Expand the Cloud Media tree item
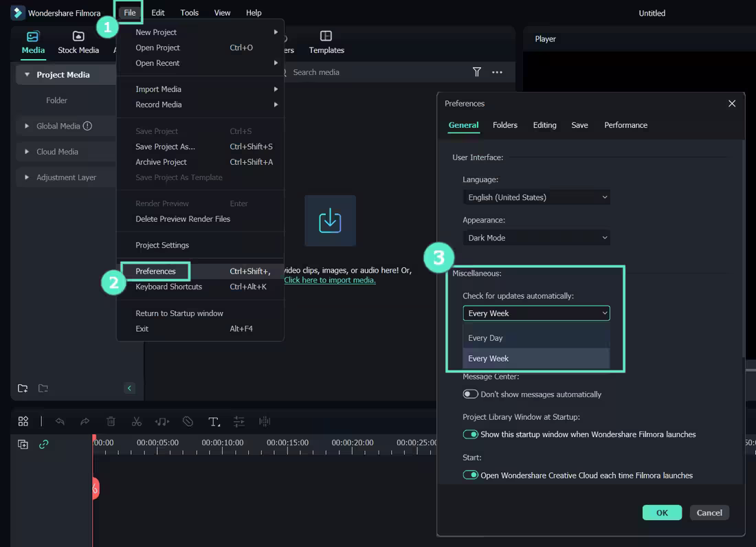Screen dimensions: 756x547 click(x=27, y=151)
